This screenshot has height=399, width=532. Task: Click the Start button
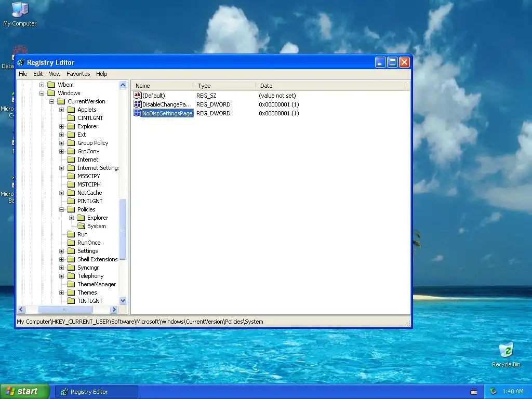(25, 391)
